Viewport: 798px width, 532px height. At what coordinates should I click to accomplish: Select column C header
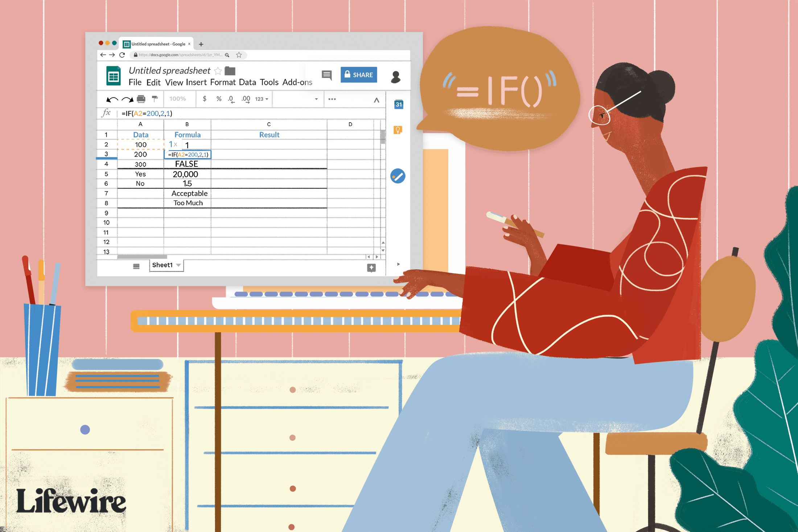click(x=269, y=124)
